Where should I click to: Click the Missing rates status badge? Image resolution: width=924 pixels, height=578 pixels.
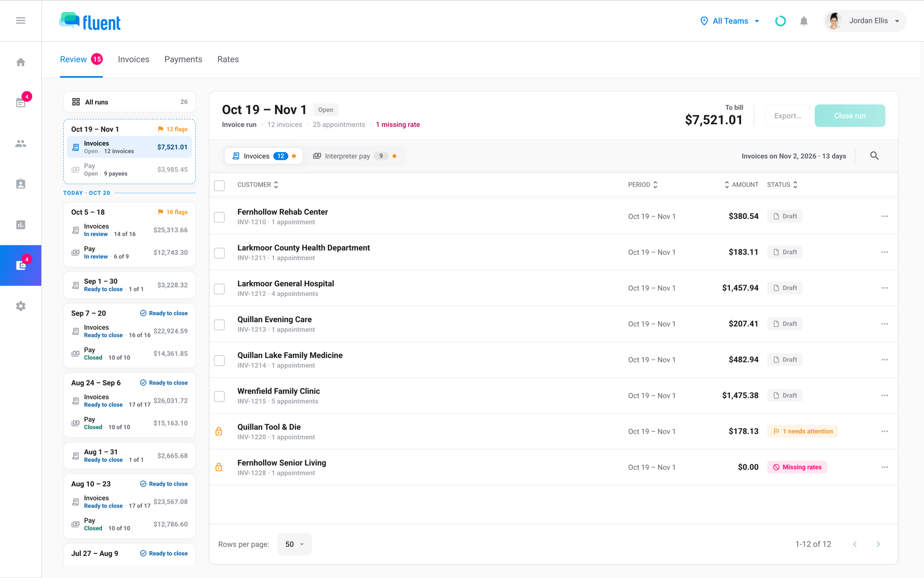coord(797,467)
